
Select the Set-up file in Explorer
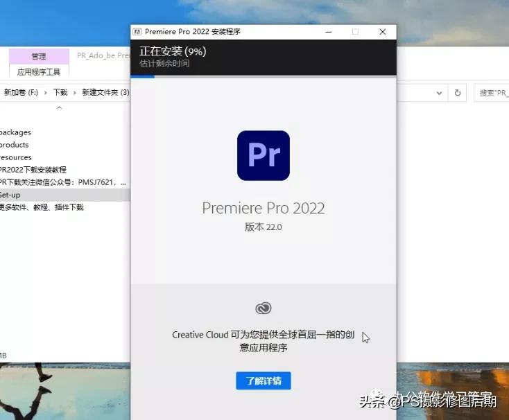(x=65, y=195)
